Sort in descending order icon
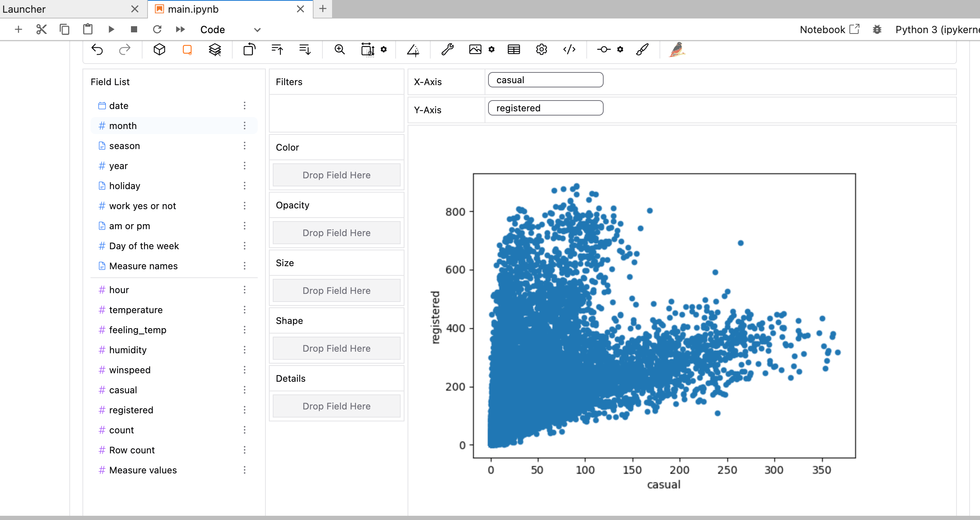This screenshot has height=520, width=980. coord(305,50)
